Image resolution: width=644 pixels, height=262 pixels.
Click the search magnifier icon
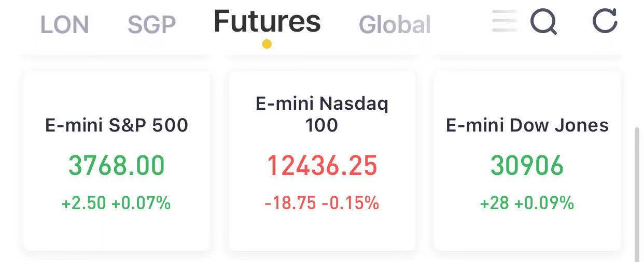click(543, 22)
